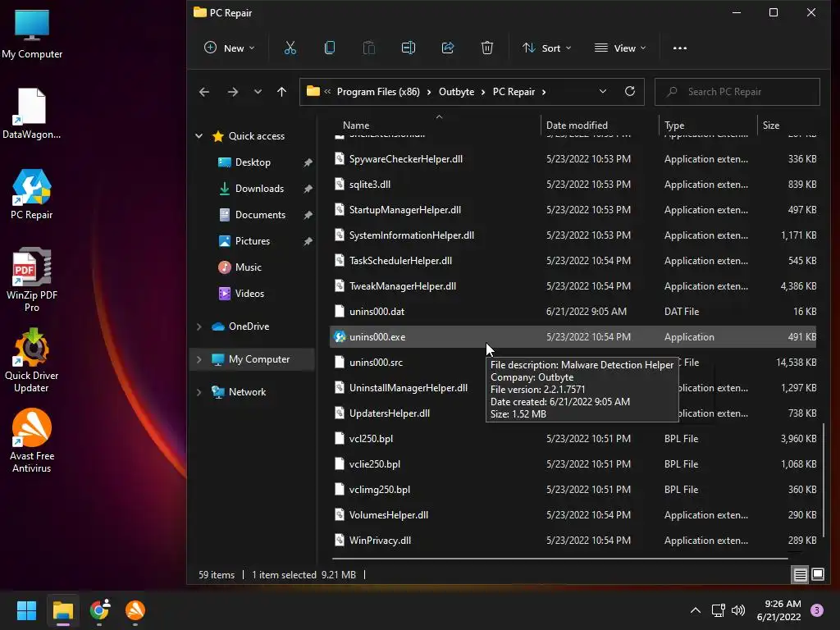Click the Delete trash can icon
840x630 pixels.
[487, 48]
